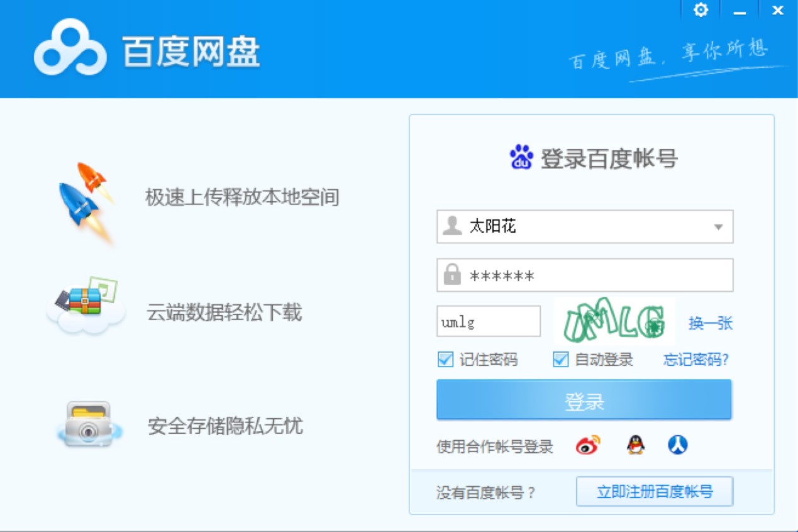Expand the account name dropdown arrow
This screenshot has height=532, width=798.
coord(718,227)
